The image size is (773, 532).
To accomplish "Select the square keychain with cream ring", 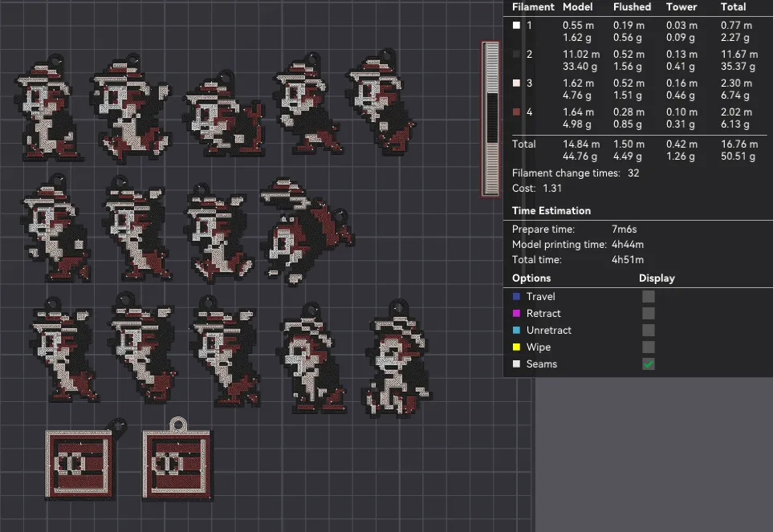I will click(177, 460).
